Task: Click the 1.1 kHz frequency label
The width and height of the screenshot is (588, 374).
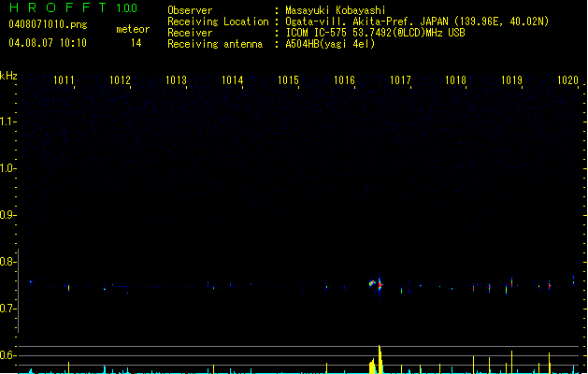Action: [x=7, y=122]
